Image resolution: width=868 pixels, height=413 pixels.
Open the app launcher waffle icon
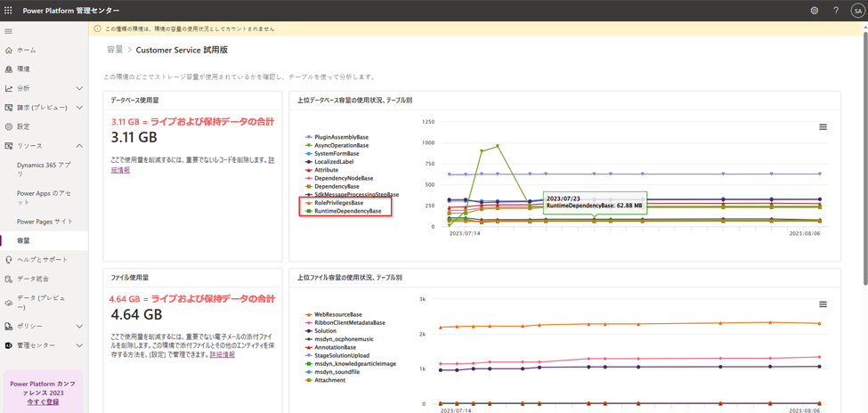(x=8, y=11)
